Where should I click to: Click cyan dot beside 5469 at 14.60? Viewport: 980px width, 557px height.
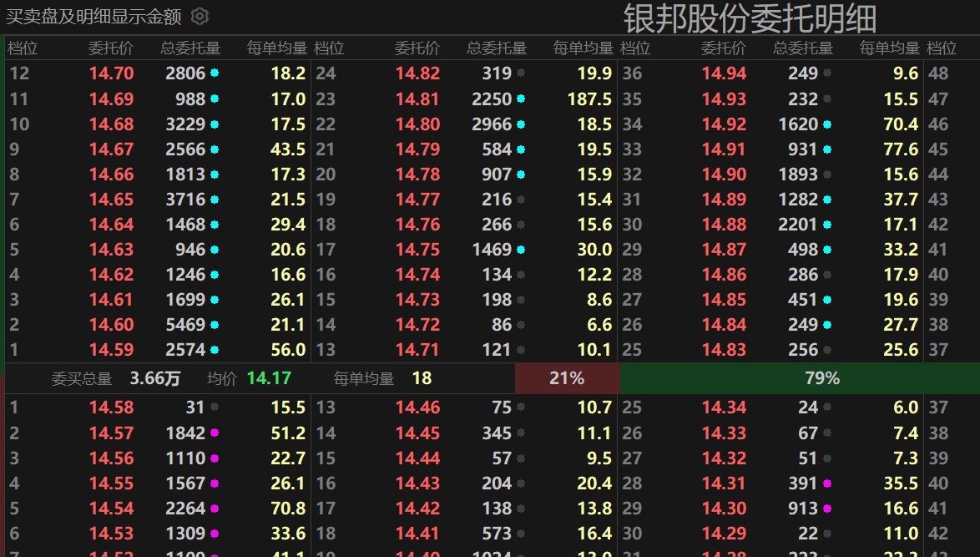pos(215,325)
